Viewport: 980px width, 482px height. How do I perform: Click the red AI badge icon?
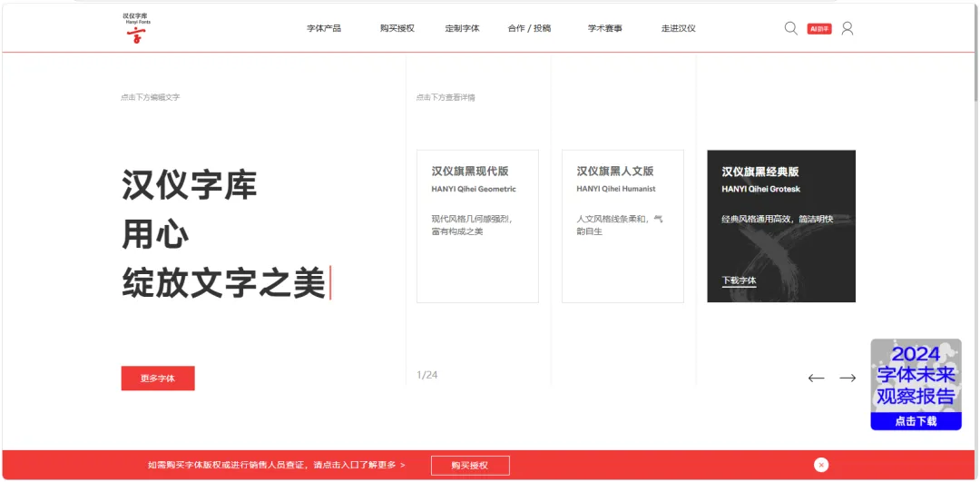point(819,29)
